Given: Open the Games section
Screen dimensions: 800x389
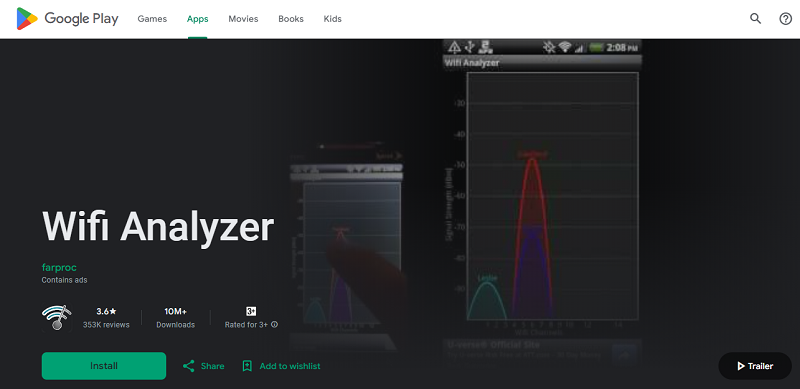Looking at the screenshot, I should pyautogui.click(x=152, y=19).
